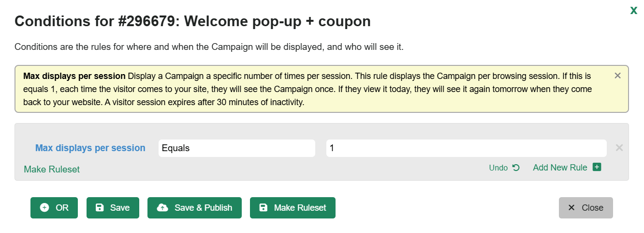Click the plus-circle icon on the OR button
The height and width of the screenshot is (233, 644).
(44, 208)
